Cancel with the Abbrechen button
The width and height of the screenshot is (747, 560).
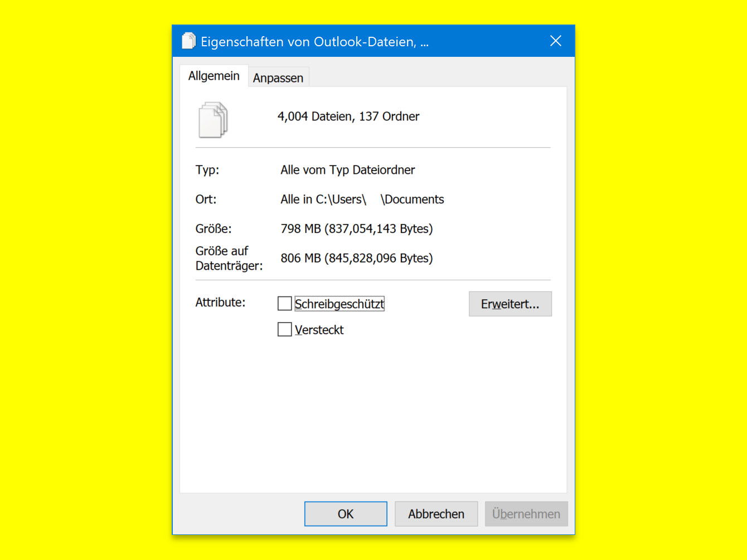pyautogui.click(x=436, y=514)
